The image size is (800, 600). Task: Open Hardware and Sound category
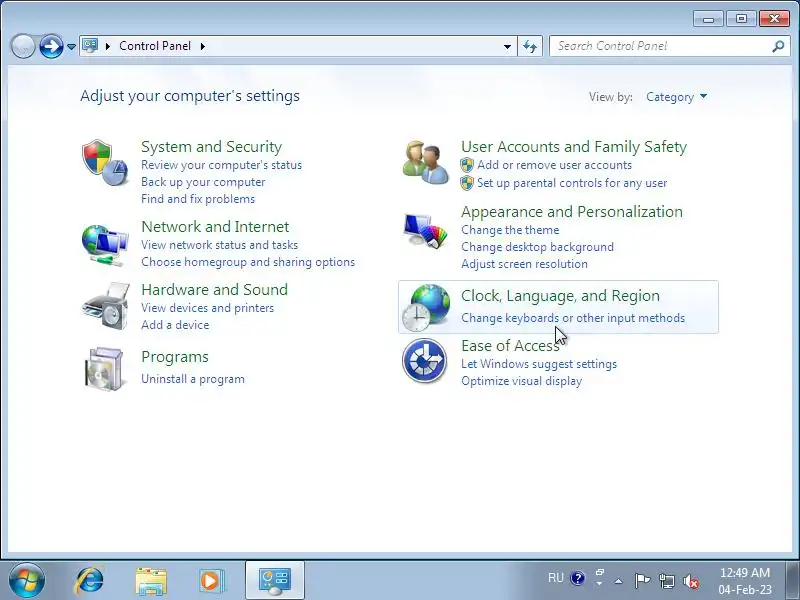click(x=214, y=290)
